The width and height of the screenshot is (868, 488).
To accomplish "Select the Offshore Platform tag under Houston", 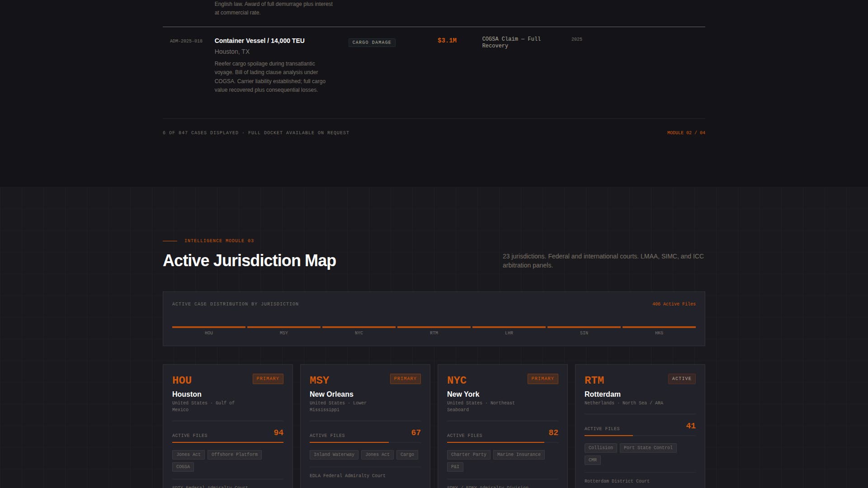I will pos(234,455).
